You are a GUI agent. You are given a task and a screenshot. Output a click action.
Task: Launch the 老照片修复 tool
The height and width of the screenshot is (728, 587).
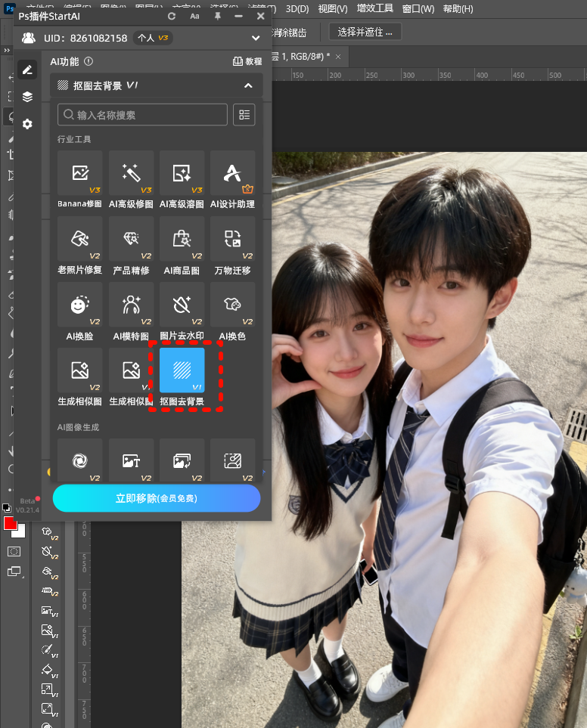[79, 239]
